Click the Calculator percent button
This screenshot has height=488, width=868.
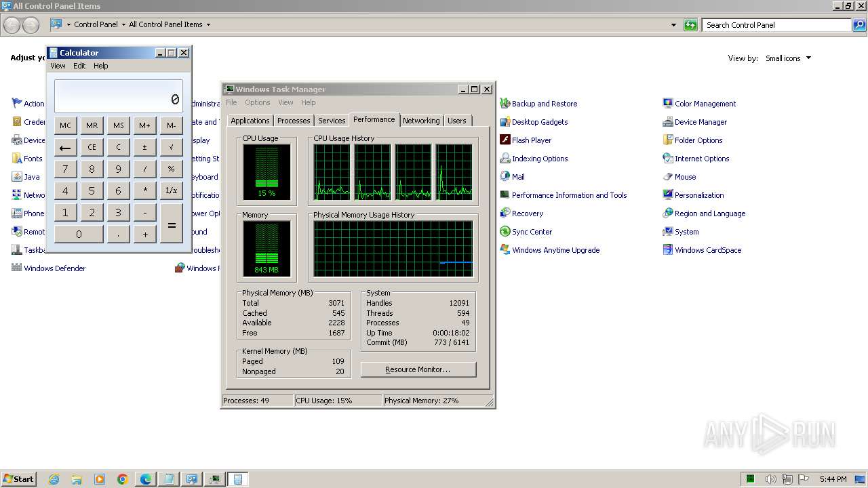(172, 169)
